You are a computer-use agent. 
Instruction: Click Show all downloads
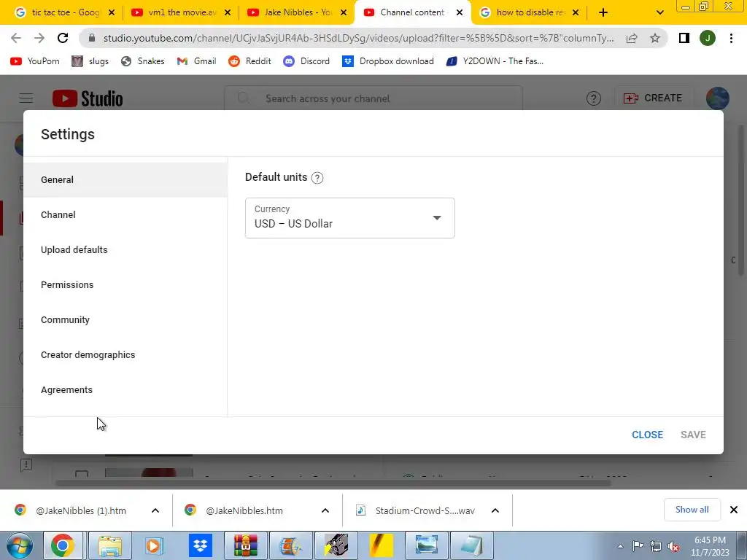[692, 510]
